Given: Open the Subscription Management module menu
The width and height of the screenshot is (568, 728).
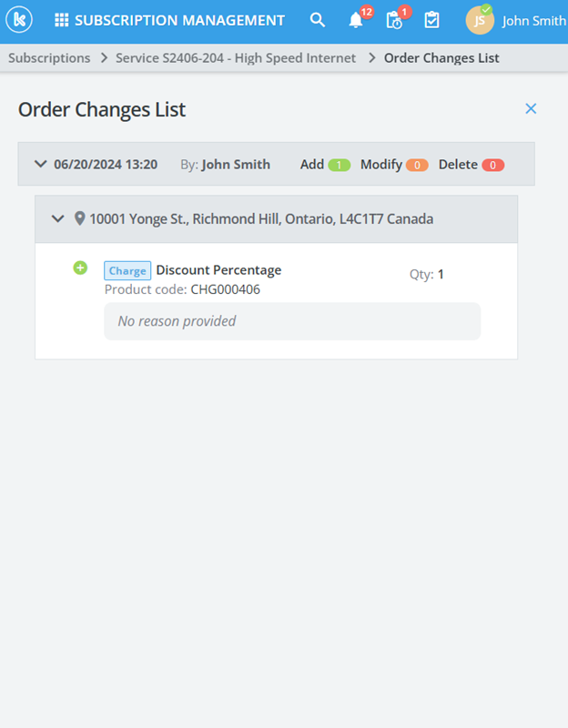Looking at the screenshot, I should pyautogui.click(x=179, y=20).
